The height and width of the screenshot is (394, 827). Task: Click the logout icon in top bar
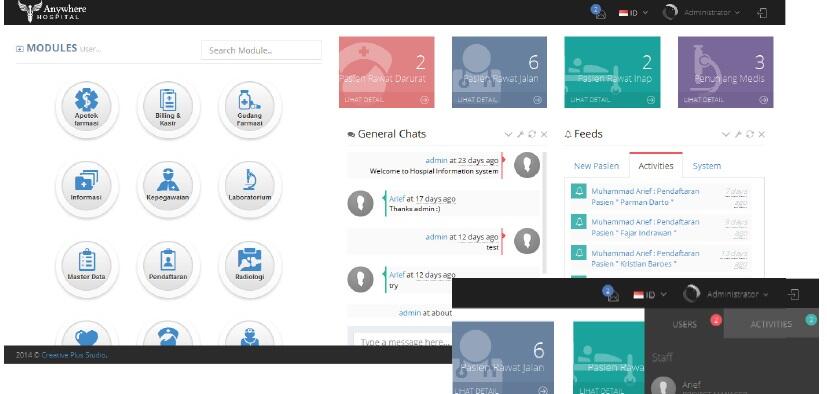point(762,13)
